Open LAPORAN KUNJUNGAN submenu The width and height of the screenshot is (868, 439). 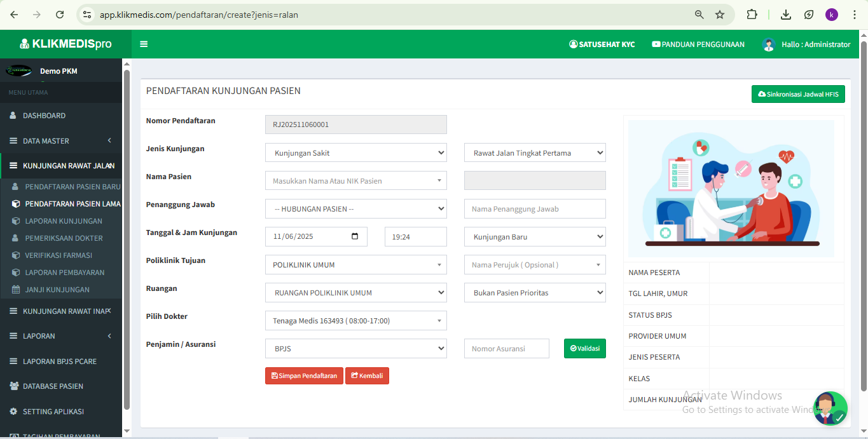(64, 221)
